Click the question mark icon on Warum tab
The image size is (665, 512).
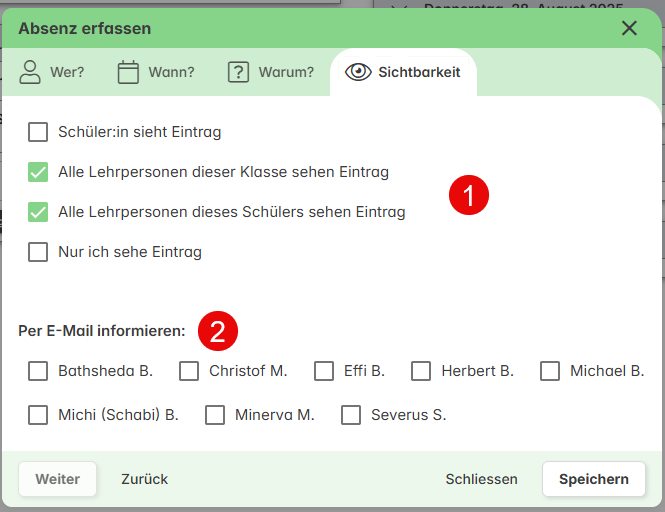pyautogui.click(x=238, y=72)
